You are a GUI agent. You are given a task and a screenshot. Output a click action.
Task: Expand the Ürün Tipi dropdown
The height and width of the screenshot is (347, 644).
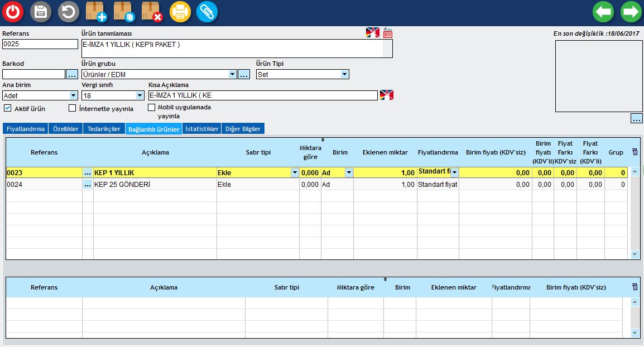(x=344, y=74)
